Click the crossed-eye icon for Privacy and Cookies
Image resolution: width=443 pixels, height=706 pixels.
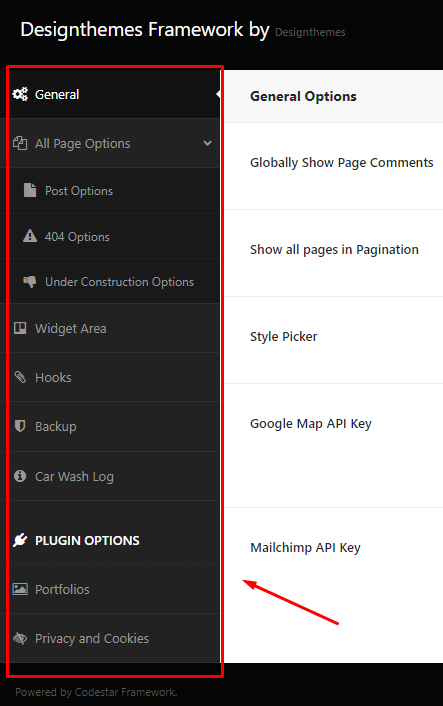20,638
